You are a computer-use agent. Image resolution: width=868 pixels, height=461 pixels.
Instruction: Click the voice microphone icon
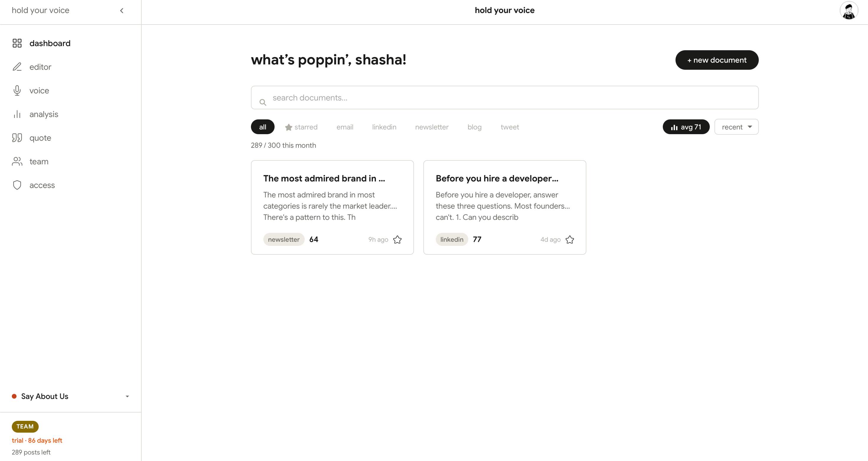point(17,90)
